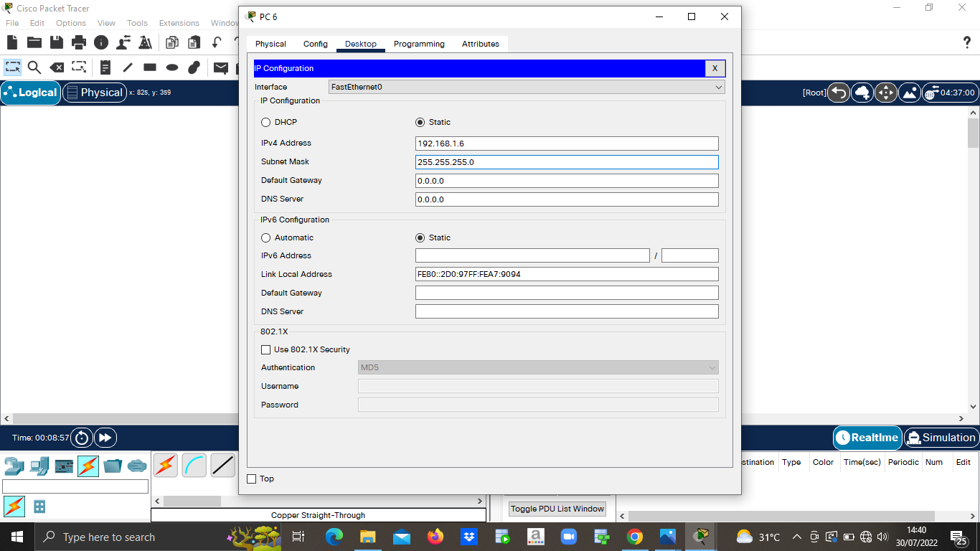Click the Power Cycle Devices button
This screenshot has height=551, width=980.
click(83, 438)
